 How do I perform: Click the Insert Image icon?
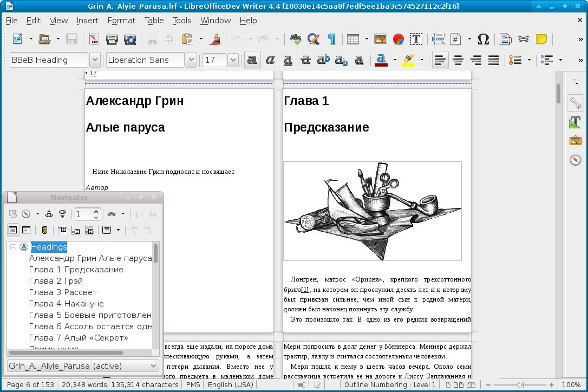point(381,39)
